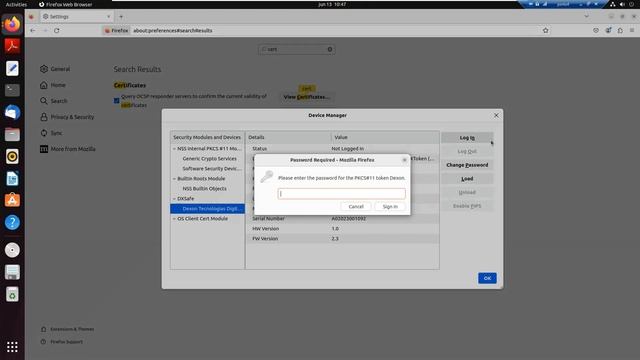The height and width of the screenshot is (360, 640).
Task: Collapse the DXSafe module node
Action: [174, 199]
